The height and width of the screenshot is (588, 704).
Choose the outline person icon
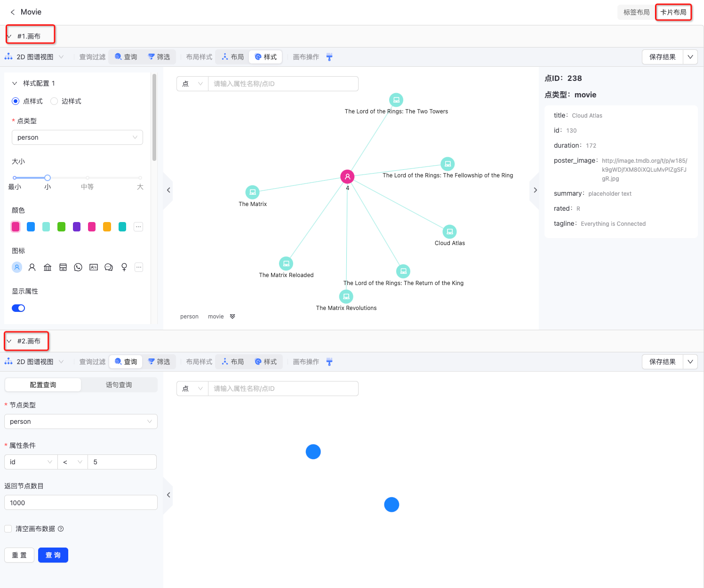pyautogui.click(x=32, y=267)
